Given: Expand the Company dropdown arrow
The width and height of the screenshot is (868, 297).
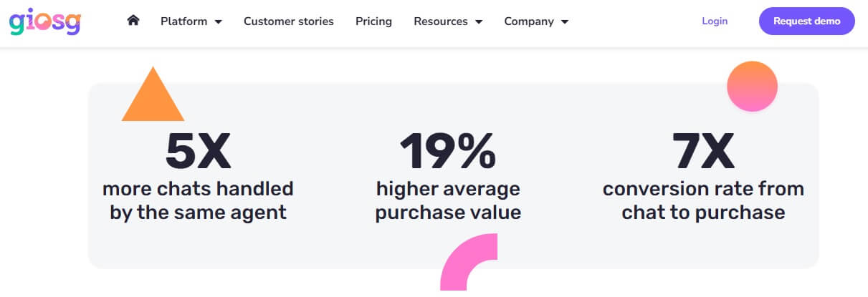Looking at the screenshot, I should tap(565, 22).
